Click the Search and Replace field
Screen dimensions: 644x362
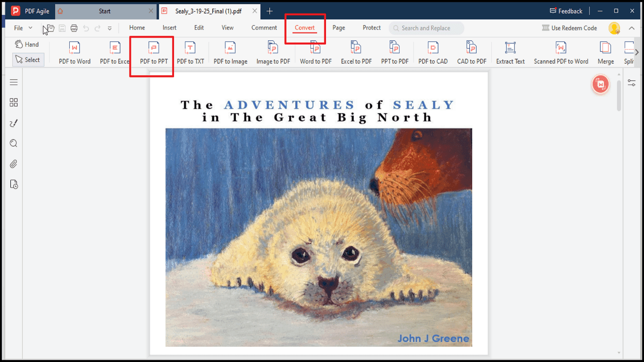pyautogui.click(x=426, y=28)
